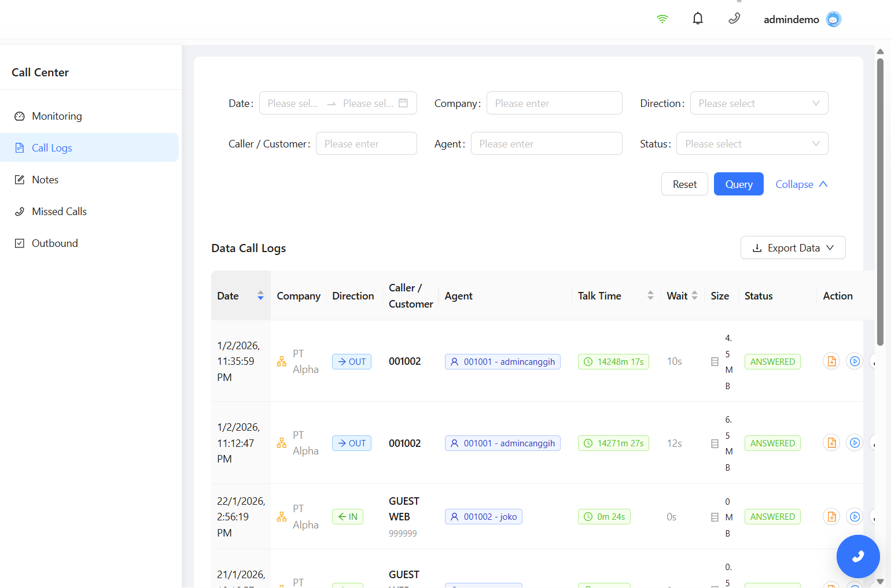Screen dimensions: 891x588
Task: Open the Status filter dropdown
Action: tap(752, 144)
